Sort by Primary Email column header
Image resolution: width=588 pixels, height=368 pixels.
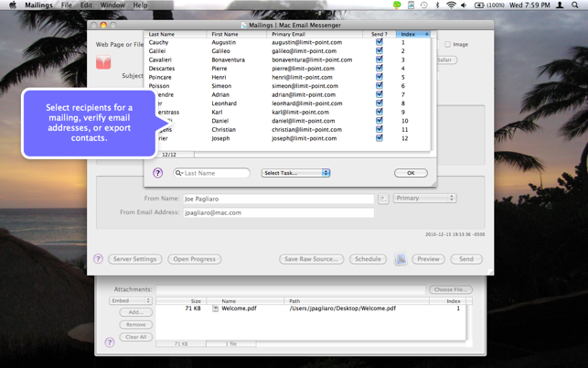tap(315, 34)
